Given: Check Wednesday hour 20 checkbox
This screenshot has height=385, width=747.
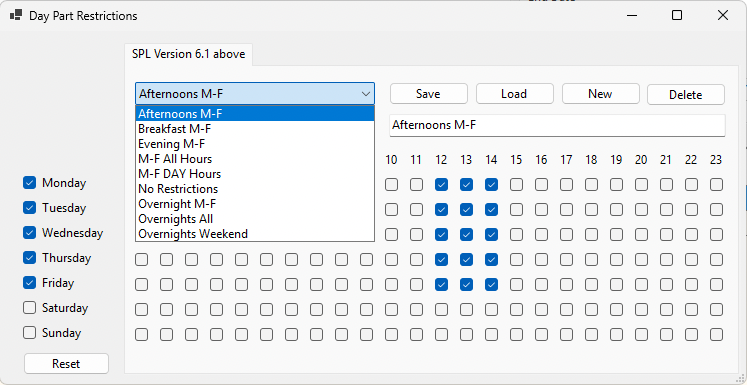Looking at the screenshot, I should [641, 234].
